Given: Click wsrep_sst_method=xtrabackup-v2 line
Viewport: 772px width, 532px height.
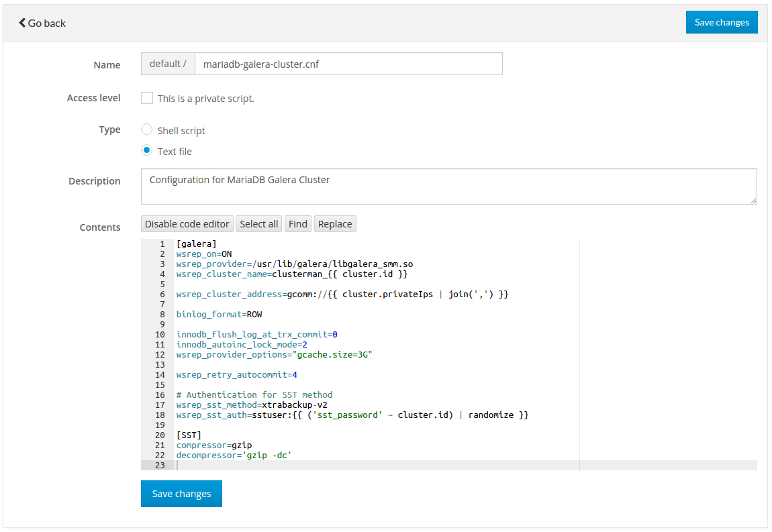Looking at the screenshot, I should 252,405.
